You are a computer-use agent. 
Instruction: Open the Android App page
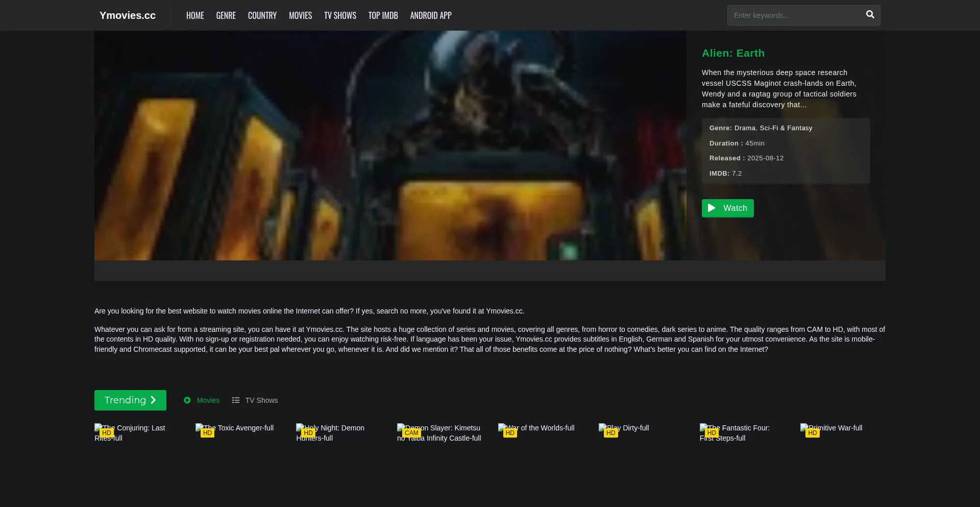pos(430,15)
